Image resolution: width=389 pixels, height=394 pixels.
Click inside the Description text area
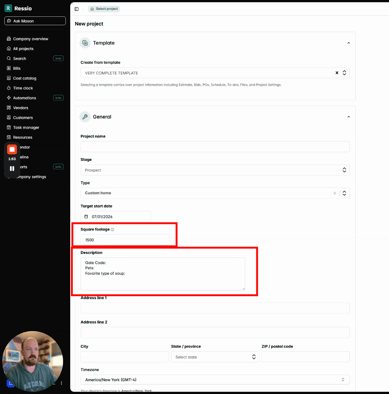pyautogui.click(x=163, y=274)
